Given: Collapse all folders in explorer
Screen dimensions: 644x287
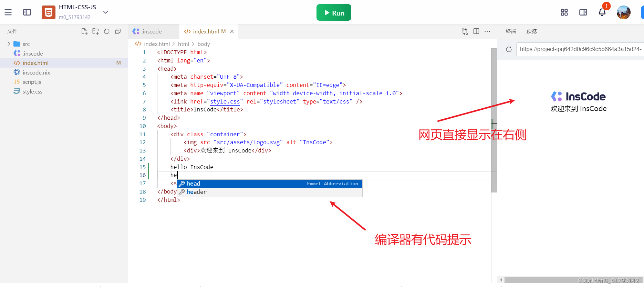Looking at the screenshot, I should 118,31.
